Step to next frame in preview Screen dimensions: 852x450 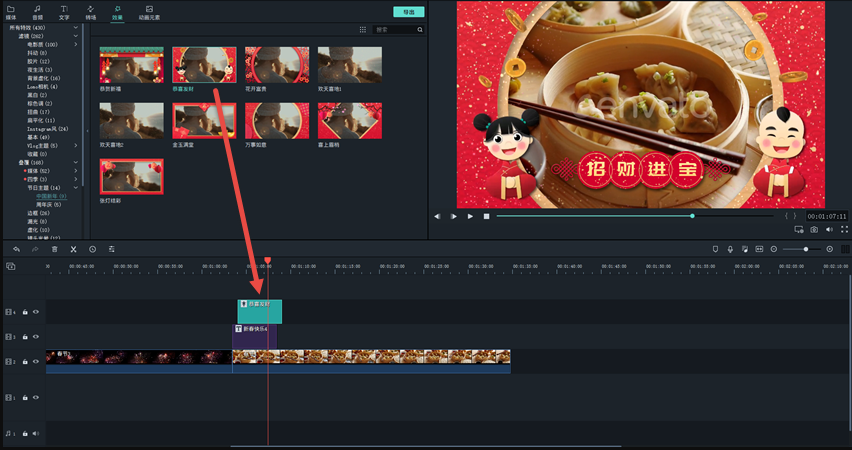[x=454, y=216]
